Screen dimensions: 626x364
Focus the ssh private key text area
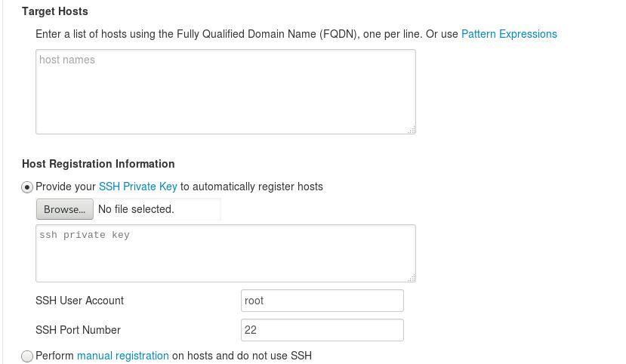tap(225, 253)
